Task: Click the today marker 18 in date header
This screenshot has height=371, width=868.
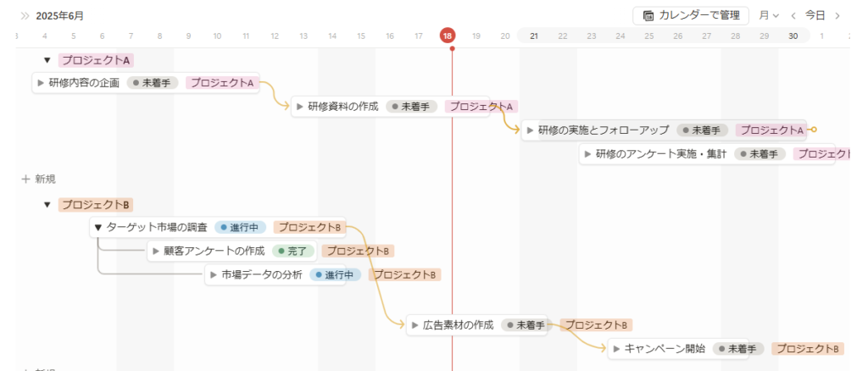Action: [448, 36]
